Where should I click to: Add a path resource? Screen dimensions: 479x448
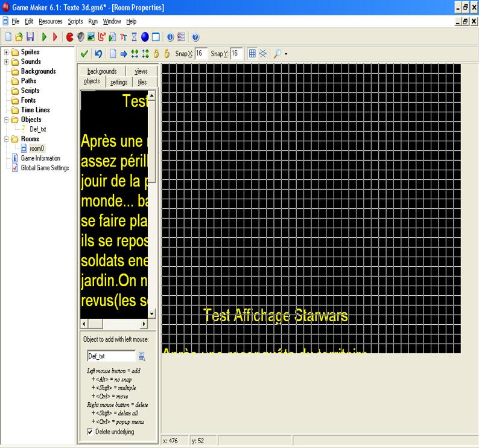tap(101, 37)
